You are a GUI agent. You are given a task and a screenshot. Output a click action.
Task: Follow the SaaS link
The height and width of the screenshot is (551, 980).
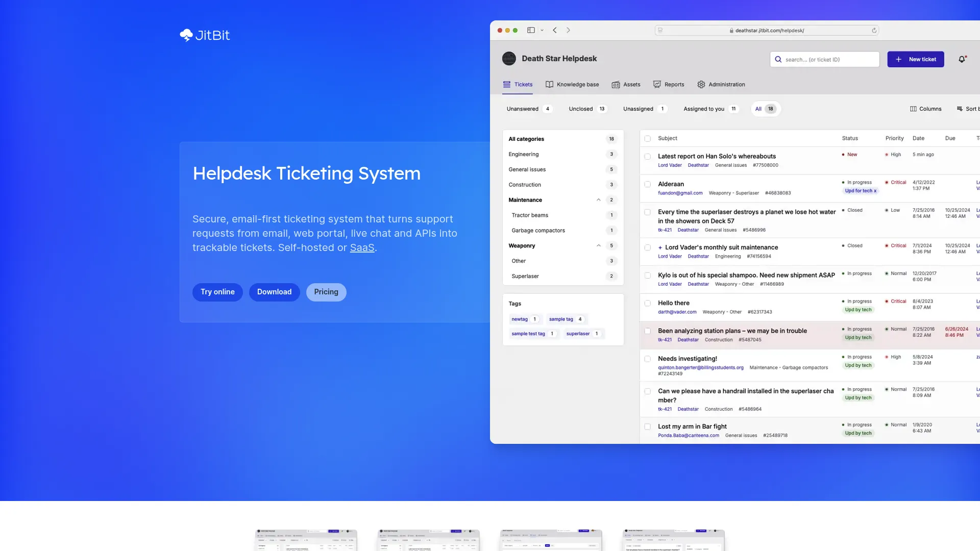point(362,248)
